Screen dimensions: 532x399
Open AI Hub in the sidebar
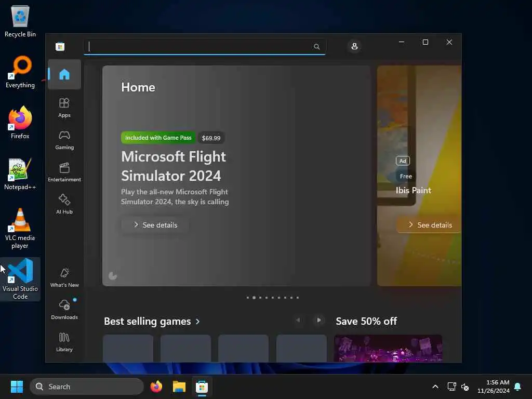(64, 204)
